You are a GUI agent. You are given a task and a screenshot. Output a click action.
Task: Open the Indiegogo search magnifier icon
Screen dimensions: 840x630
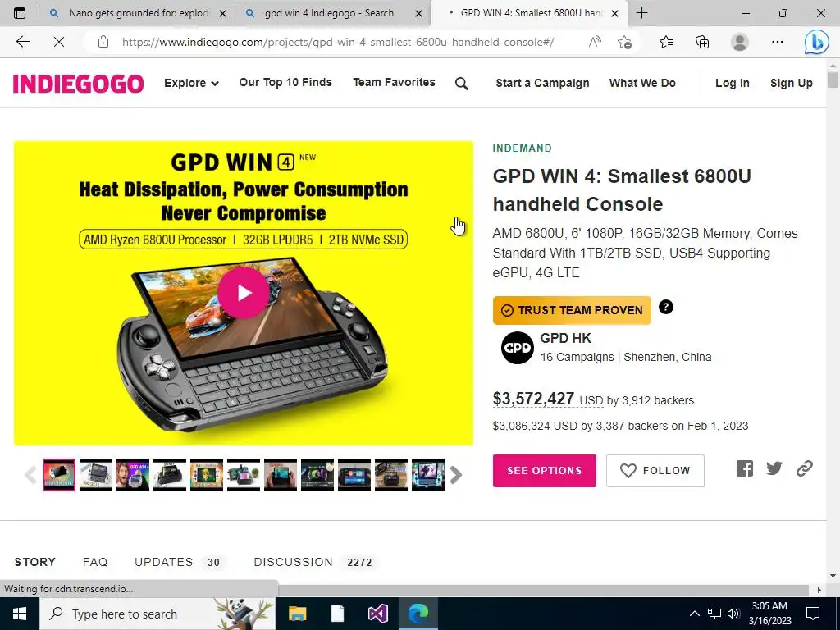pyautogui.click(x=461, y=84)
